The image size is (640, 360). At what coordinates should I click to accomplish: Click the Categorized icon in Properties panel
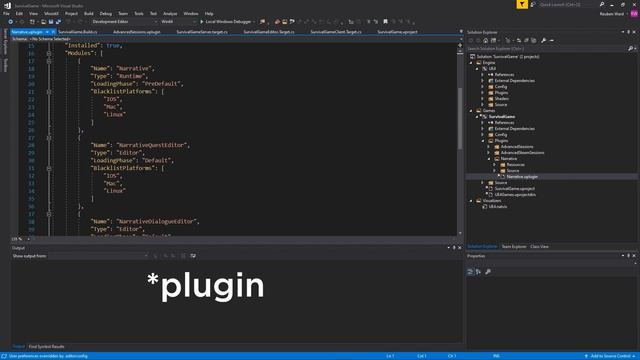[470, 272]
